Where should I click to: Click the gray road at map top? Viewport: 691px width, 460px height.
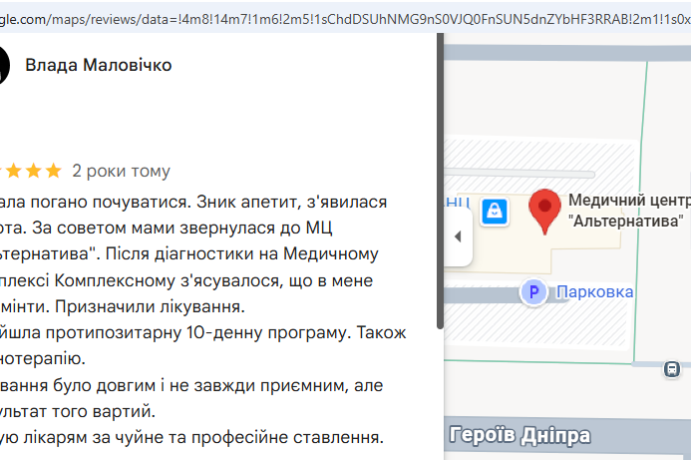click(567, 53)
